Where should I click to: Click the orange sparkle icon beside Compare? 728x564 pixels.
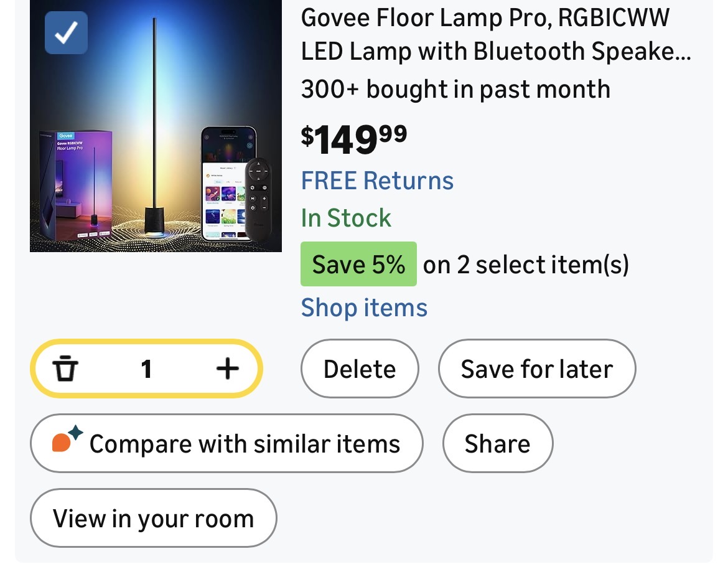point(66,442)
